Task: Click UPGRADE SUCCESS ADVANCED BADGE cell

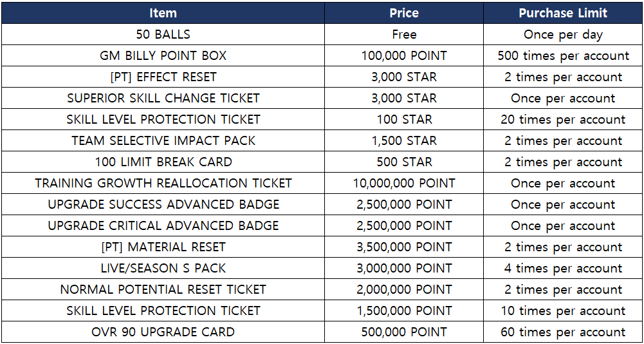Action: click(x=163, y=204)
